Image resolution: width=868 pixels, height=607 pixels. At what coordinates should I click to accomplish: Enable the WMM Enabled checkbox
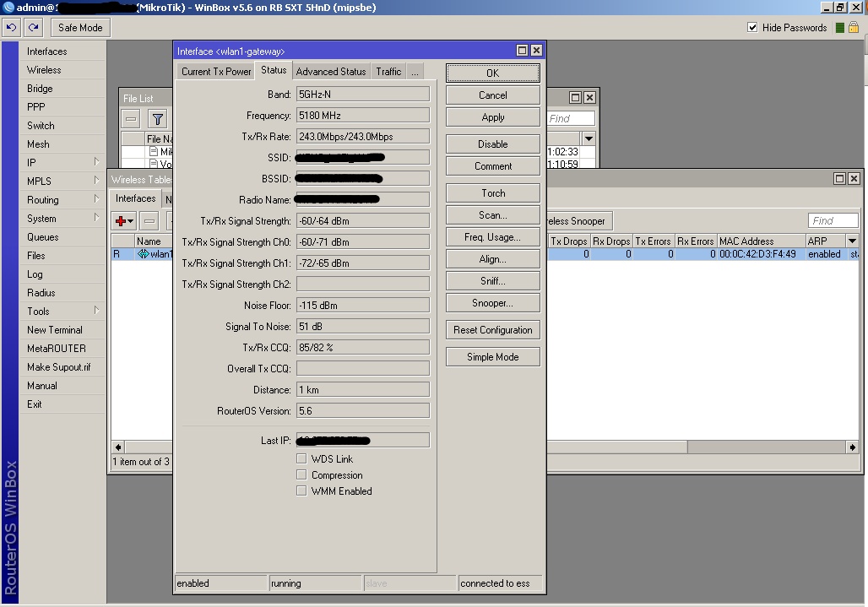pos(301,490)
